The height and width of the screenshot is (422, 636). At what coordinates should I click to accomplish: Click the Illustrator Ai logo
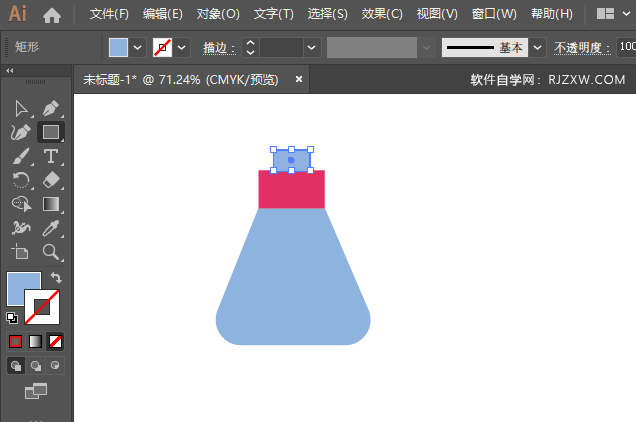point(18,14)
